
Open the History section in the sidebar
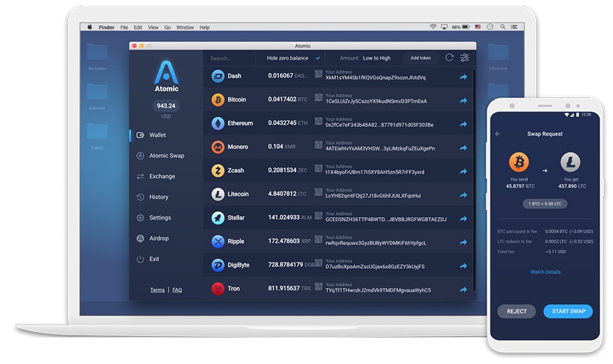159,197
